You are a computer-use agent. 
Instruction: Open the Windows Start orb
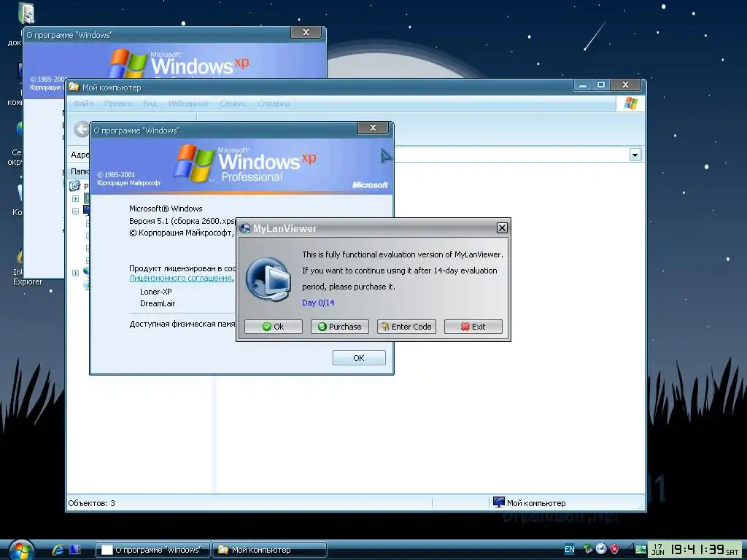point(21,551)
